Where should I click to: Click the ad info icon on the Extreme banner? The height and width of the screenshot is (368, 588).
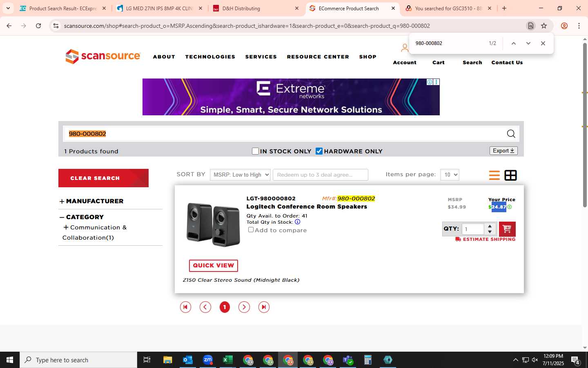(430, 82)
